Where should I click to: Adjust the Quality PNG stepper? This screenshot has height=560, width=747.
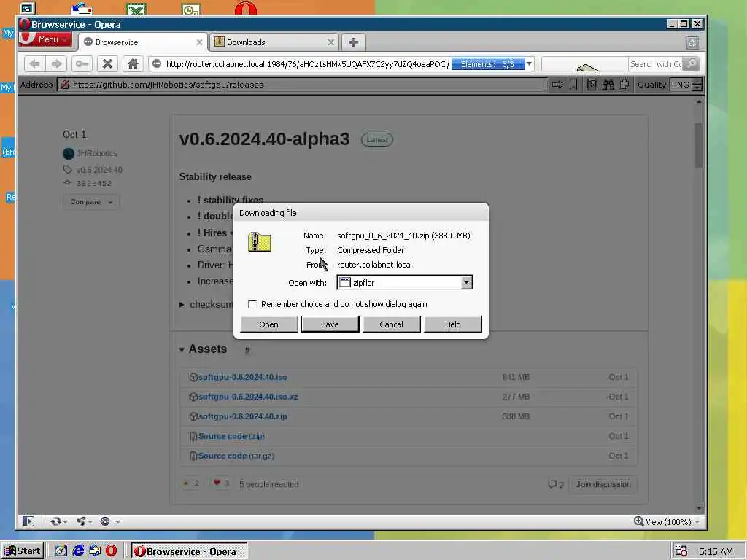(x=697, y=85)
